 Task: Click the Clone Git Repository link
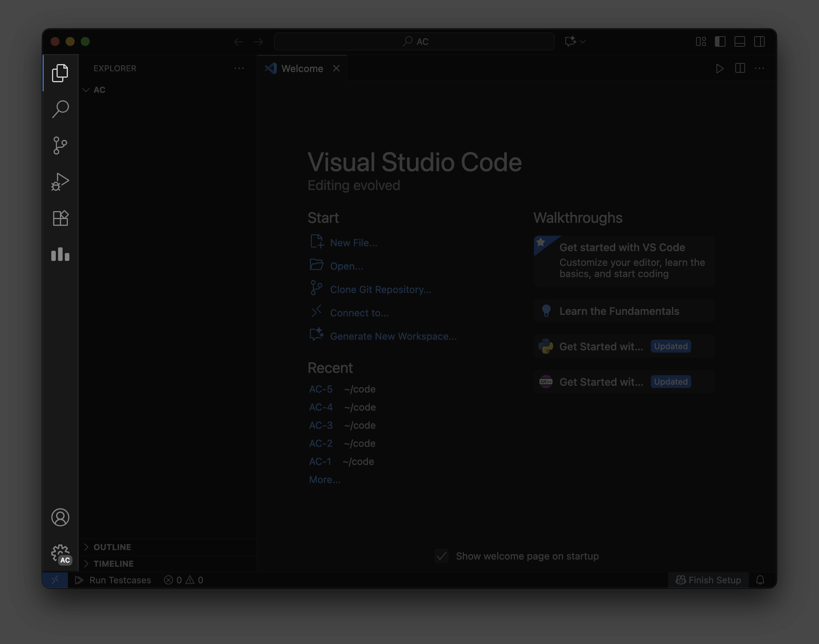pyautogui.click(x=380, y=290)
